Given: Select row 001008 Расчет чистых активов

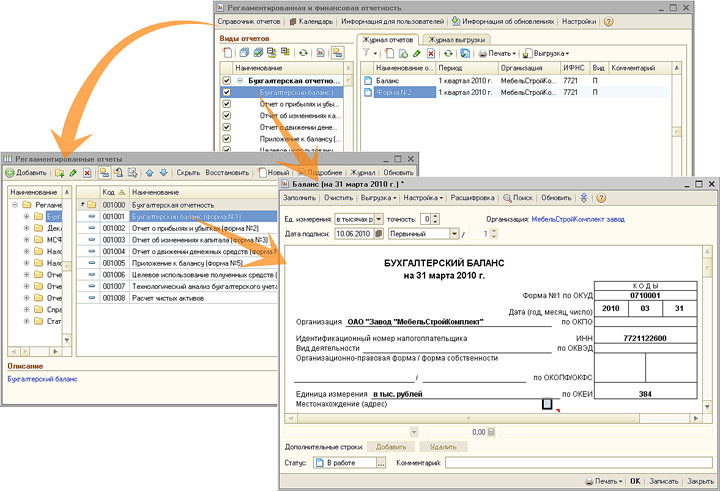Looking at the screenshot, I should click(177, 298).
